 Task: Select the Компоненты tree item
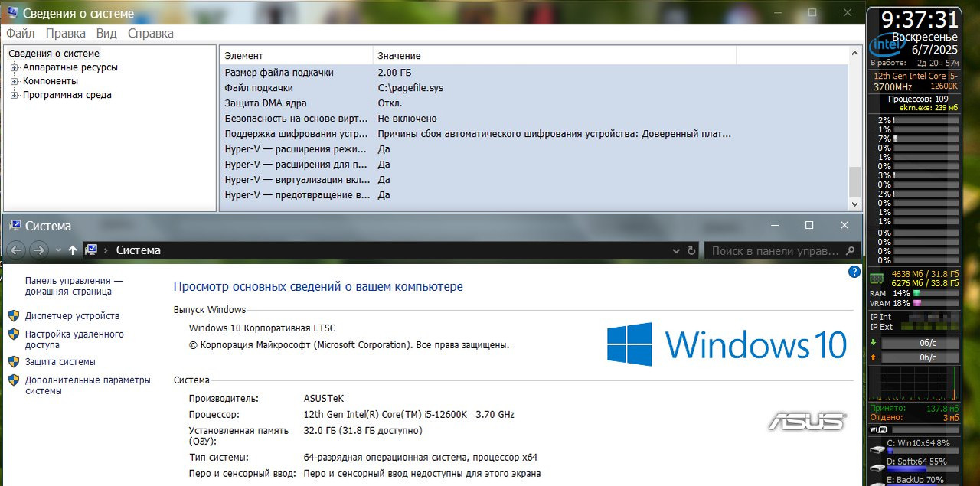51,81
